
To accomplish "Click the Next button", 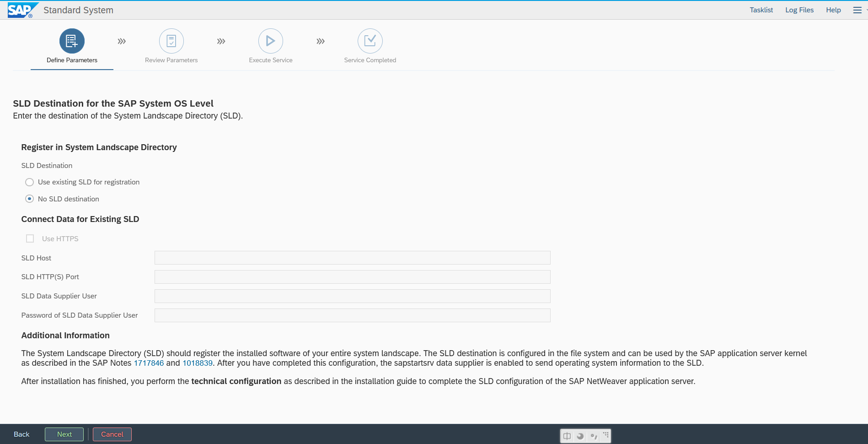I will coord(64,434).
